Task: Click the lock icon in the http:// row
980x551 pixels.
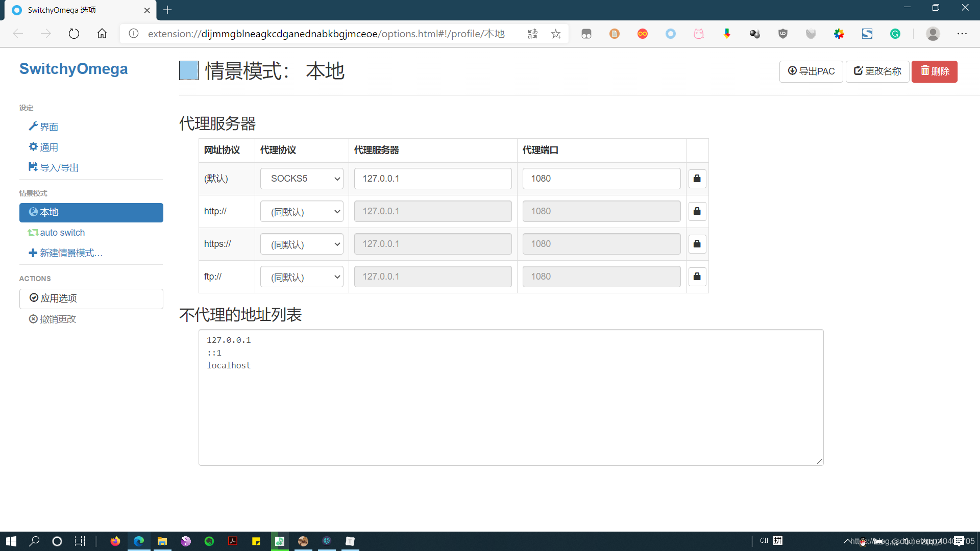Action: [x=697, y=211]
